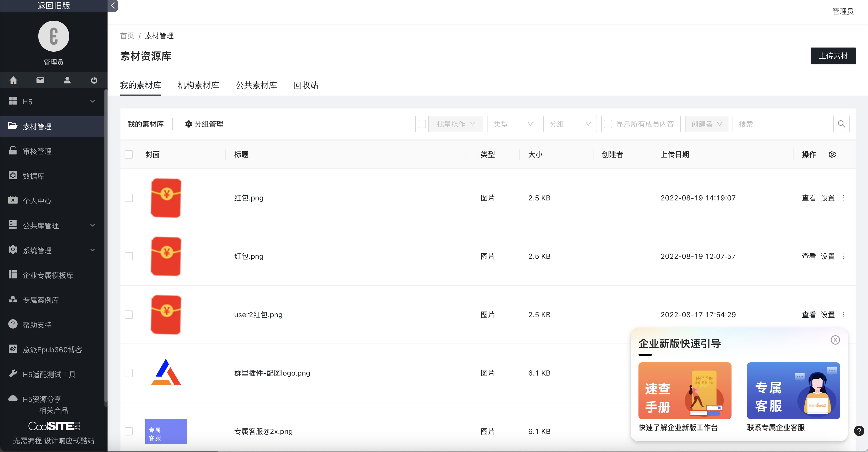Click the user profile icon

point(67,80)
